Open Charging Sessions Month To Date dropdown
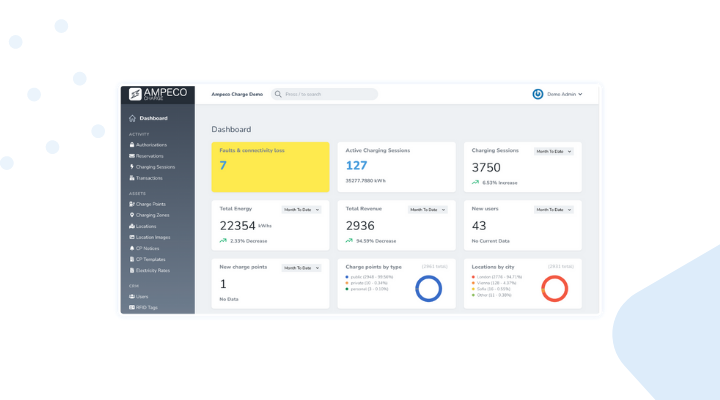This screenshot has height=400, width=720. (x=553, y=152)
